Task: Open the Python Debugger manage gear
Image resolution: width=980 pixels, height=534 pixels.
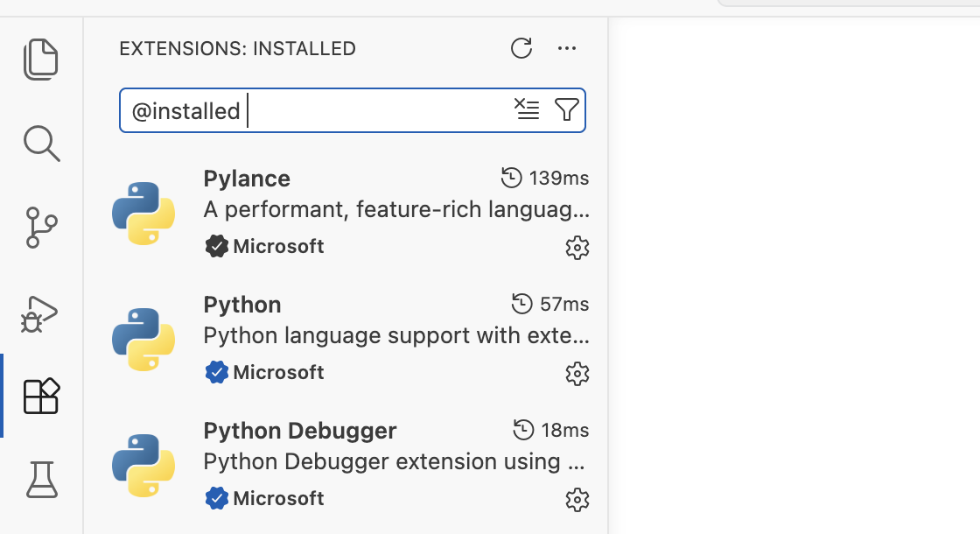Action: click(x=577, y=500)
